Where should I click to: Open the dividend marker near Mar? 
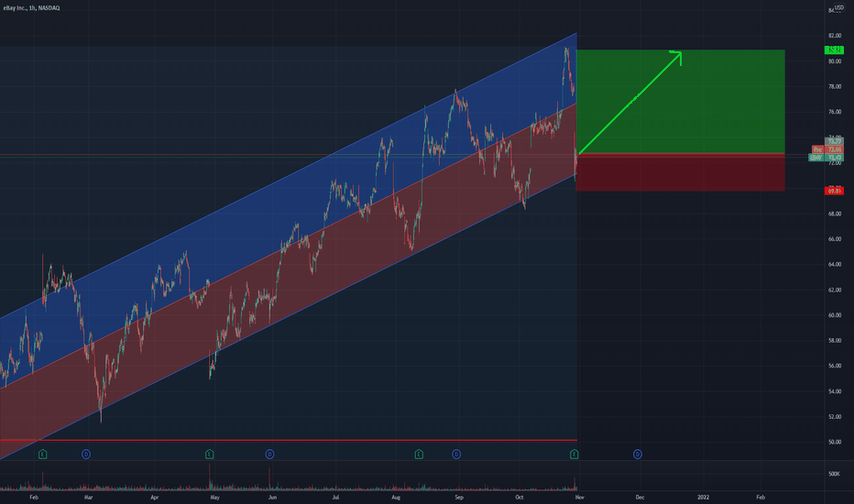click(x=85, y=454)
